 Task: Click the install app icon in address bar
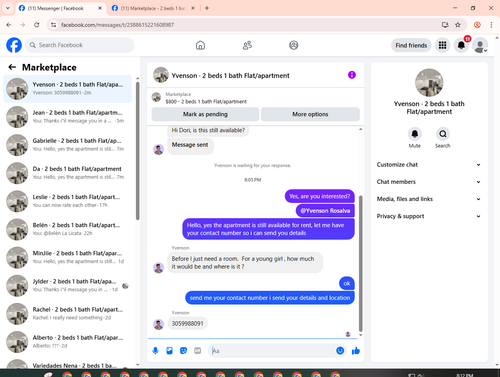click(x=445, y=25)
